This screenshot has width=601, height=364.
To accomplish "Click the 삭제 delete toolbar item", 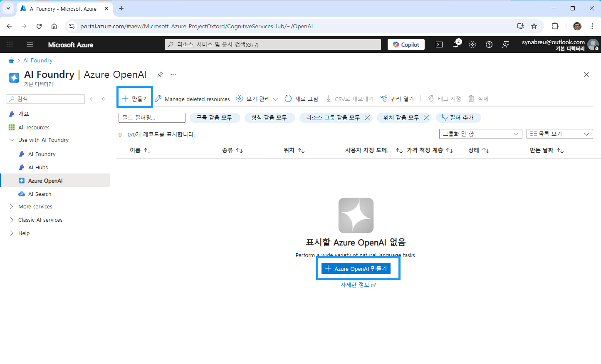I will (478, 99).
